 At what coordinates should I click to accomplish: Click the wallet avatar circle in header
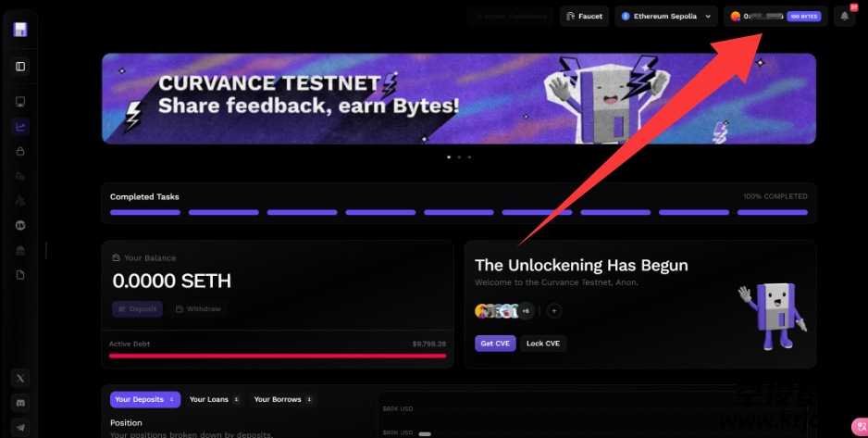pos(735,17)
